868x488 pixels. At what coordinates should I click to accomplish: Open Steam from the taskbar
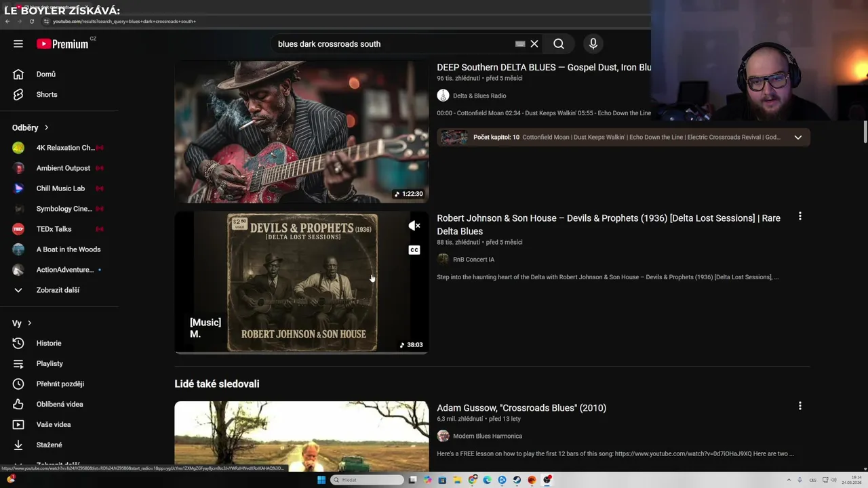coord(517,480)
